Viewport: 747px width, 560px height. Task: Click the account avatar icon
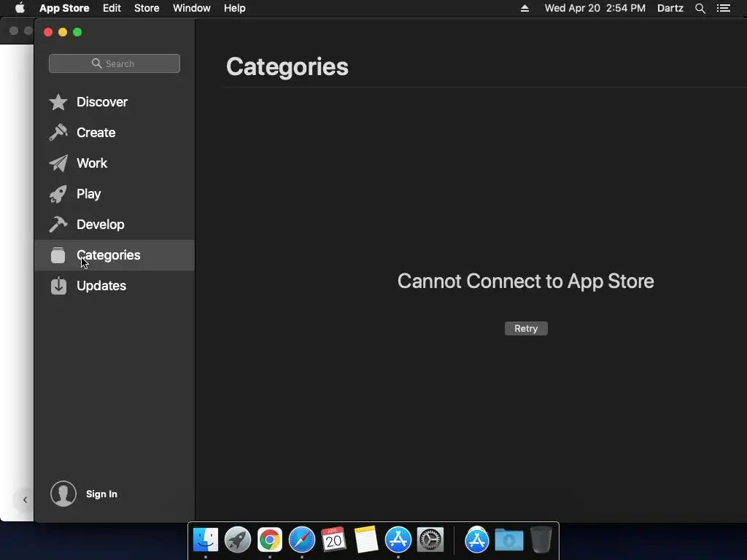pos(63,494)
